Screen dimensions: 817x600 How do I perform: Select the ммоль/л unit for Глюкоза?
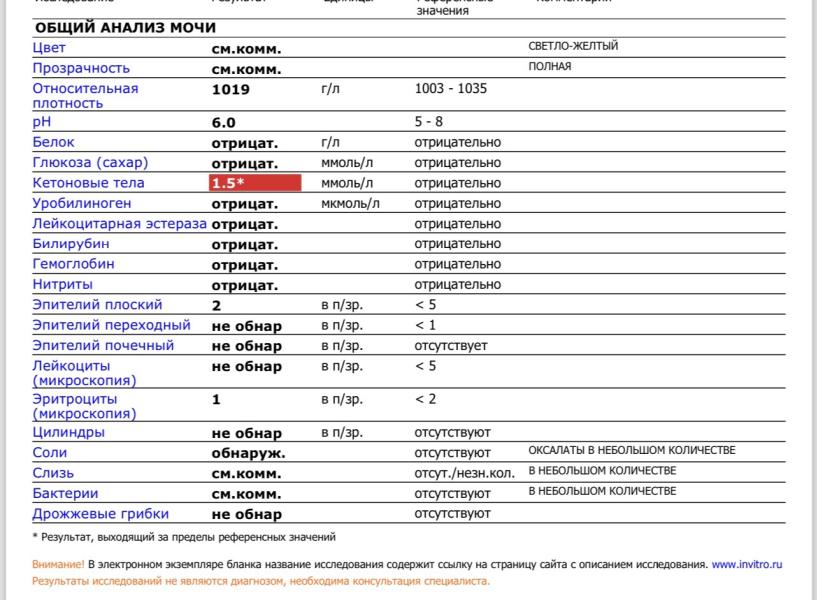coord(347,163)
